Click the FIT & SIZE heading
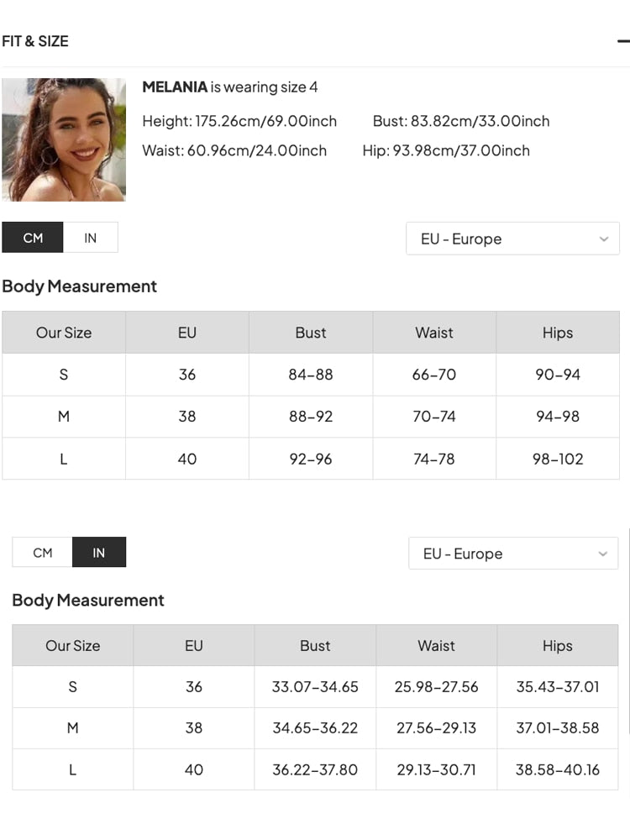Screen dimensions: 630x840 (x=35, y=41)
